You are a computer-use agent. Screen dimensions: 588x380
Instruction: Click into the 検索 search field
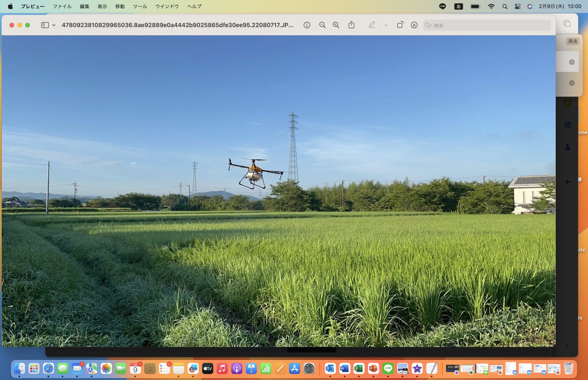[489, 25]
